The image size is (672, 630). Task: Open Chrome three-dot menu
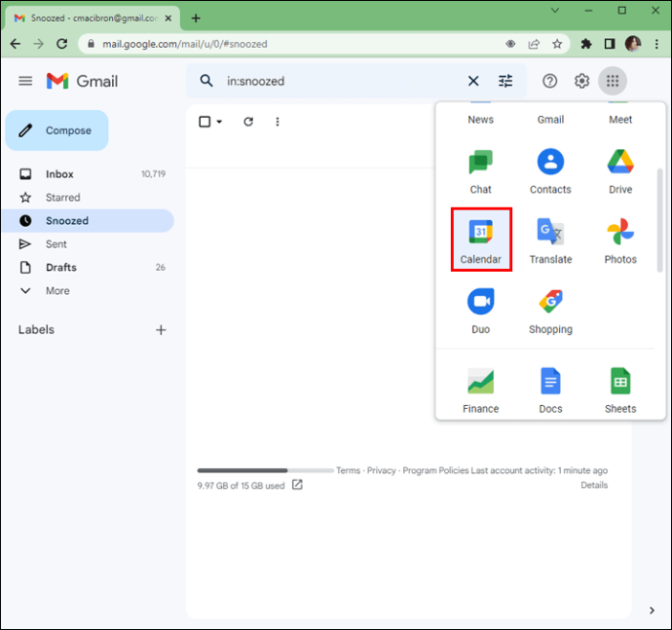point(656,44)
